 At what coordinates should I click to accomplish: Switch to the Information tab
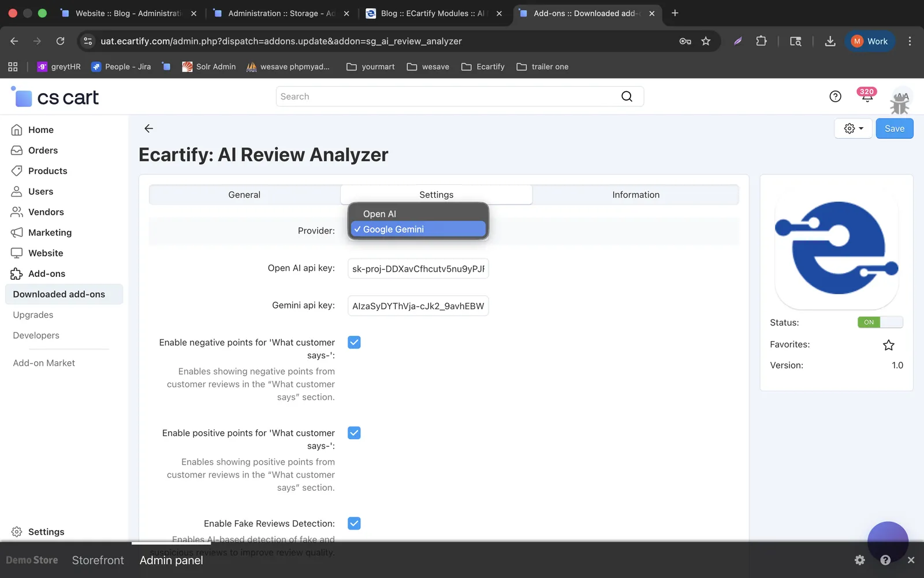click(636, 195)
